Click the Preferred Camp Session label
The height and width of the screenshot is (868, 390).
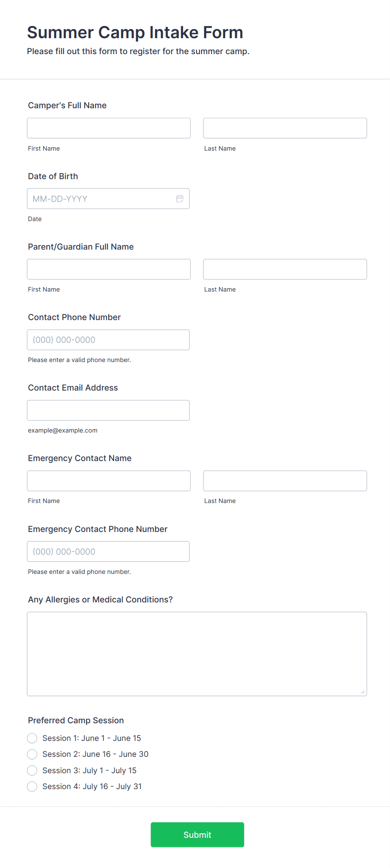[x=76, y=720]
